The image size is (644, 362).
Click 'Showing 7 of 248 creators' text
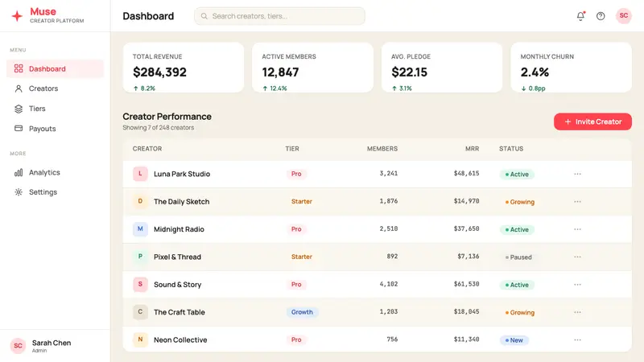click(158, 128)
